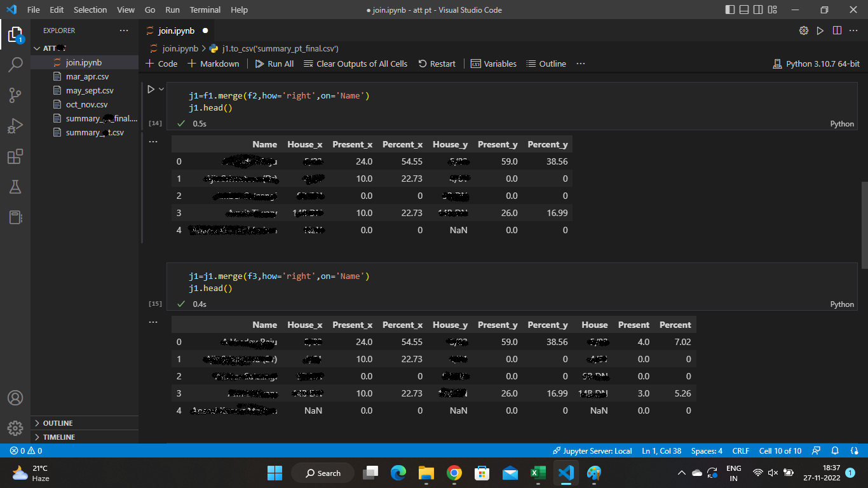Toggle the bottom Panel visibility
This screenshot has height=488, width=868.
click(x=743, y=10)
